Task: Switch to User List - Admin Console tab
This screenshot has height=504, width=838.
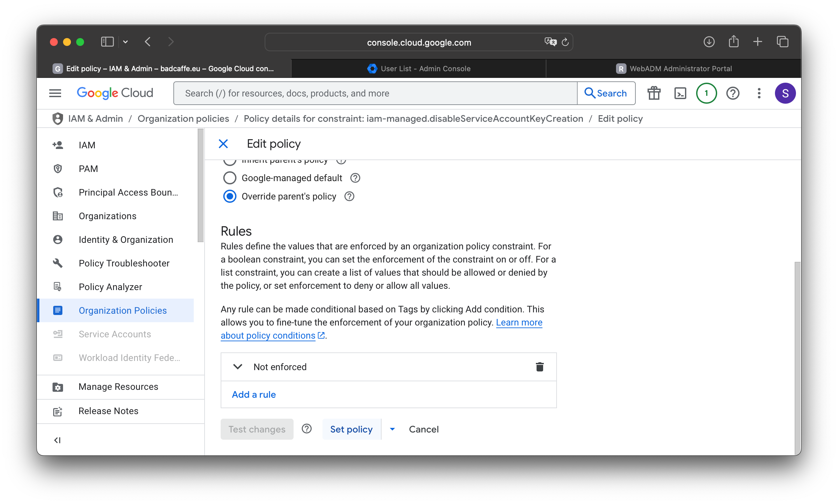Action: pyautogui.click(x=419, y=69)
